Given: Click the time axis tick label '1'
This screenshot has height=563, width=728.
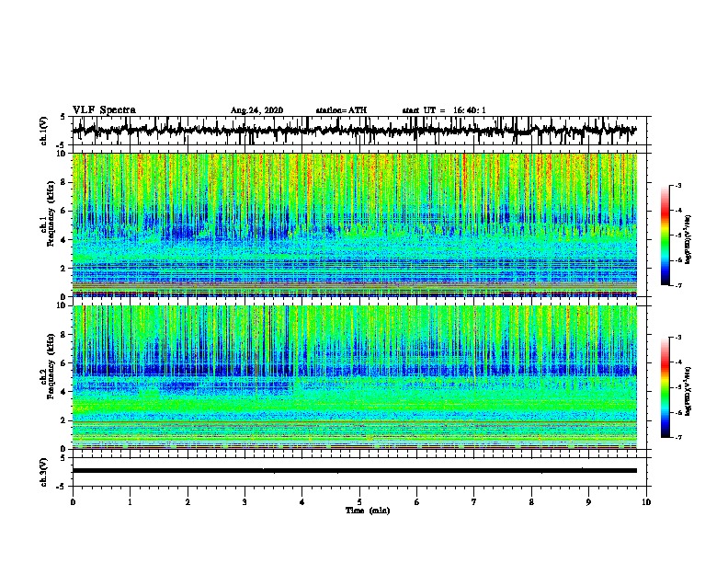Looking at the screenshot, I should [x=130, y=502].
